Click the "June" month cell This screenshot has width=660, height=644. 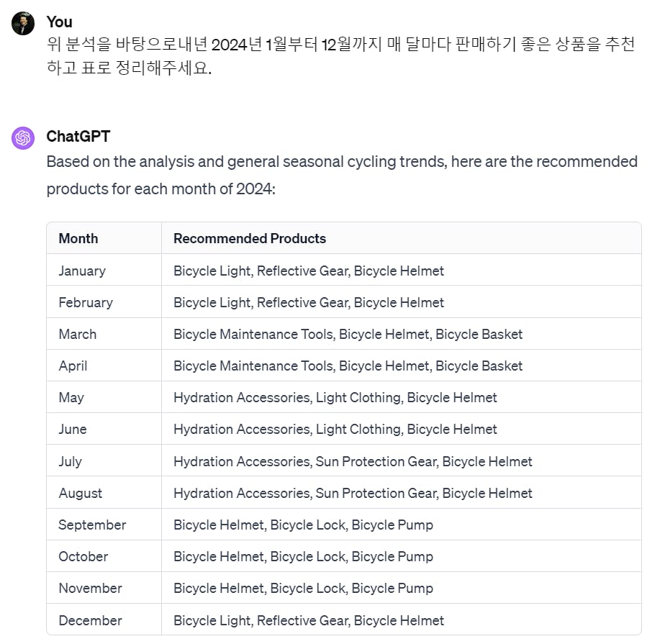pos(73,430)
